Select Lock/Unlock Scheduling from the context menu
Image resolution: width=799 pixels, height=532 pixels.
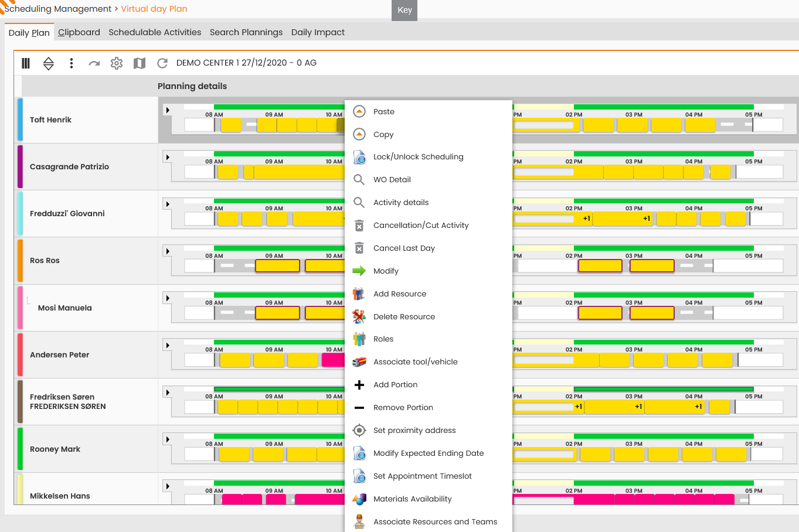pyautogui.click(x=419, y=157)
